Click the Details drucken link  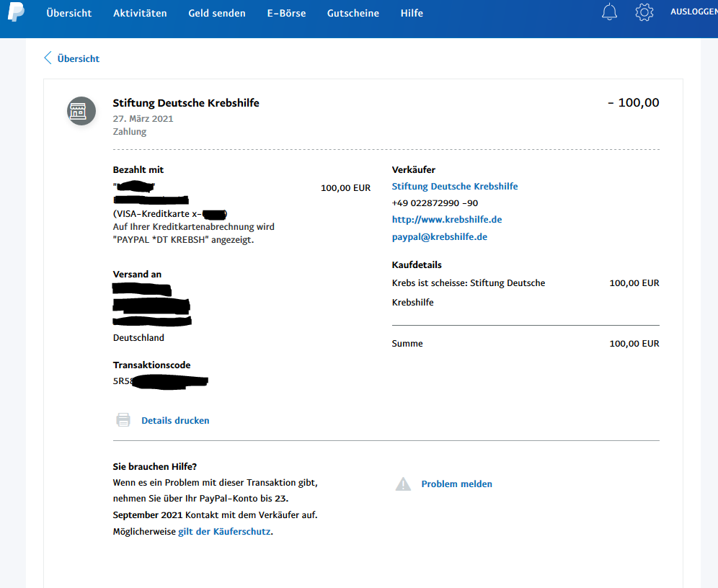click(x=175, y=420)
